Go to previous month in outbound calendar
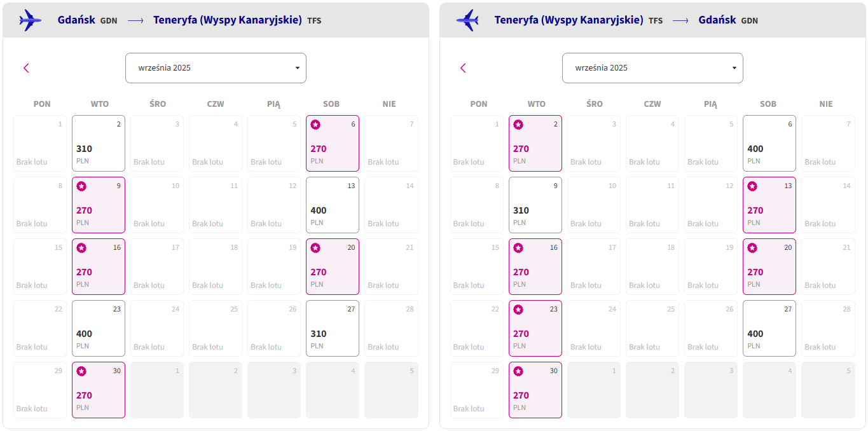The height and width of the screenshot is (431, 868). pos(26,68)
